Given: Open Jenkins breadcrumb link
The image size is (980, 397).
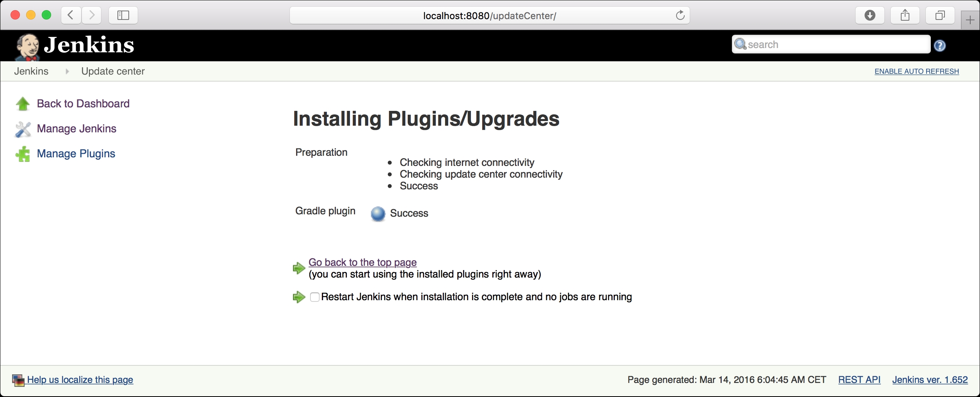Looking at the screenshot, I should tap(31, 71).
